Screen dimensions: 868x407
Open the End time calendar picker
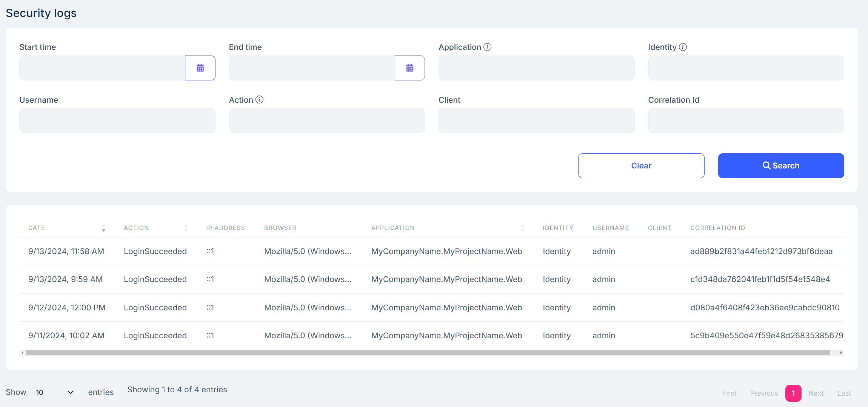[410, 68]
